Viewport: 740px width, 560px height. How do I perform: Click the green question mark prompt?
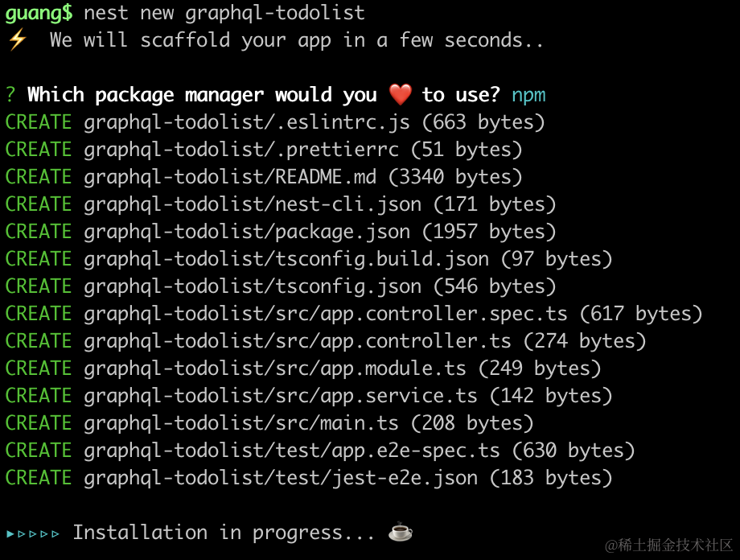click(10, 95)
